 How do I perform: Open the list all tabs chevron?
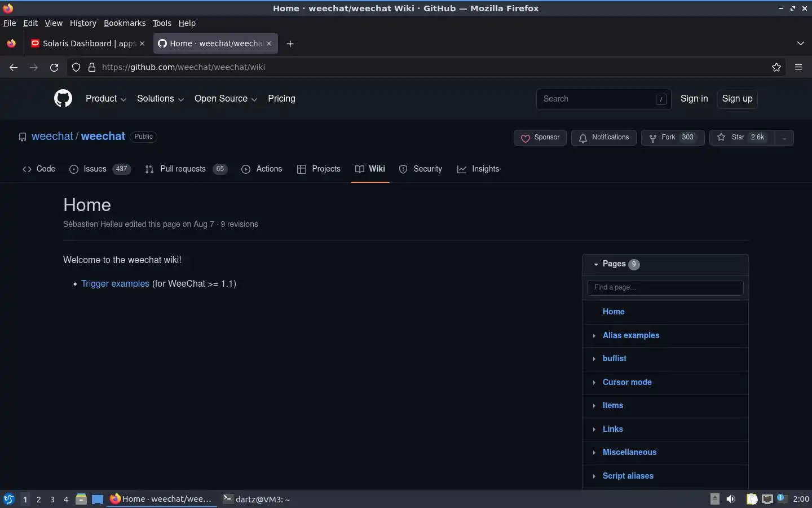(x=801, y=43)
